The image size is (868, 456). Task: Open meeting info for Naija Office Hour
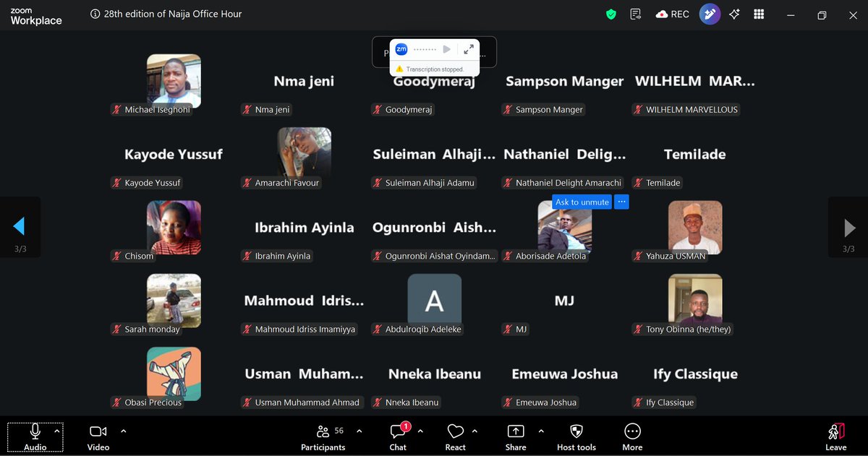click(x=95, y=14)
